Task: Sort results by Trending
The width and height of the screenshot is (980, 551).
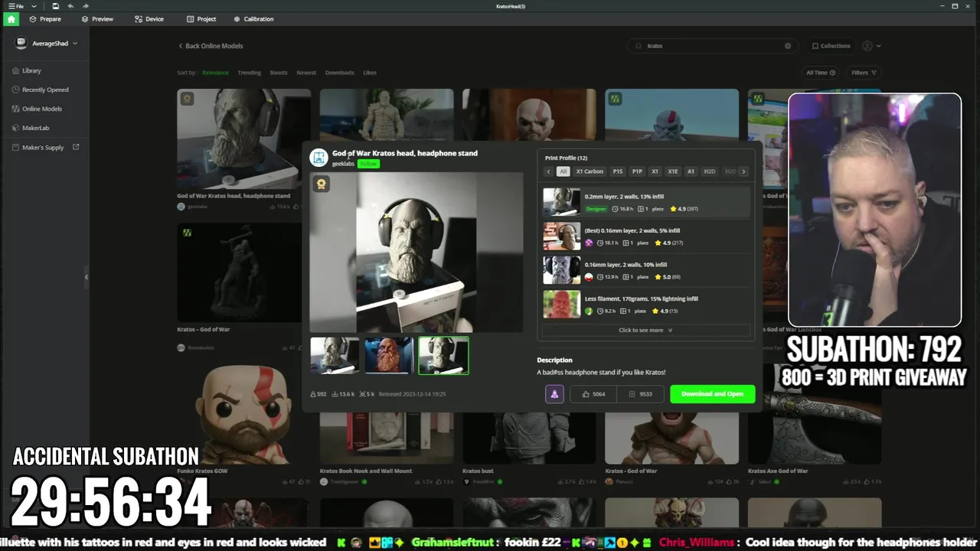Action: [x=249, y=73]
